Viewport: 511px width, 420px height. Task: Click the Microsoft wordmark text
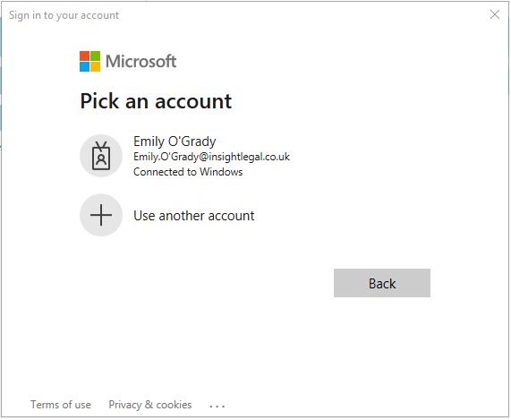(x=141, y=61)
